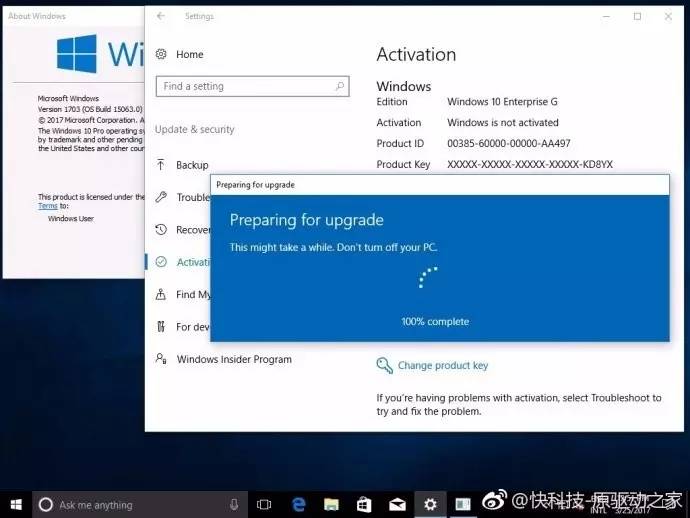Open Find My Device settings
690x518 pixels.
coord(192,295)
